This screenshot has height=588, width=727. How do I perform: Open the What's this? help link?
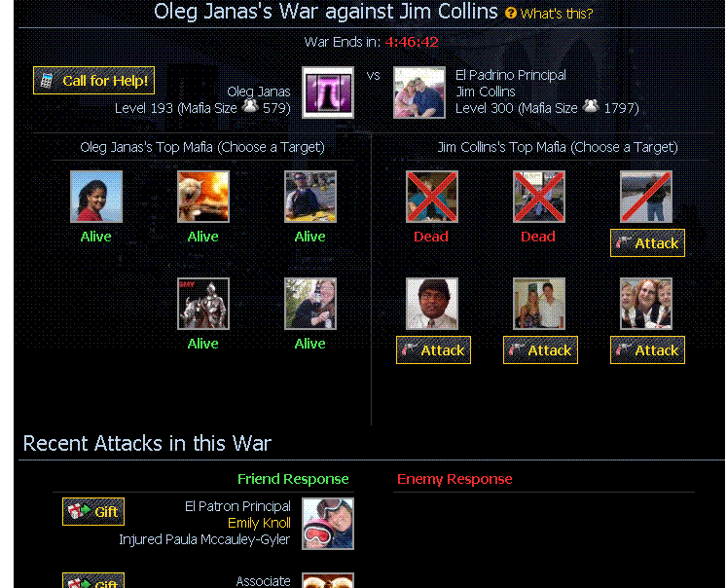[557, 14]
